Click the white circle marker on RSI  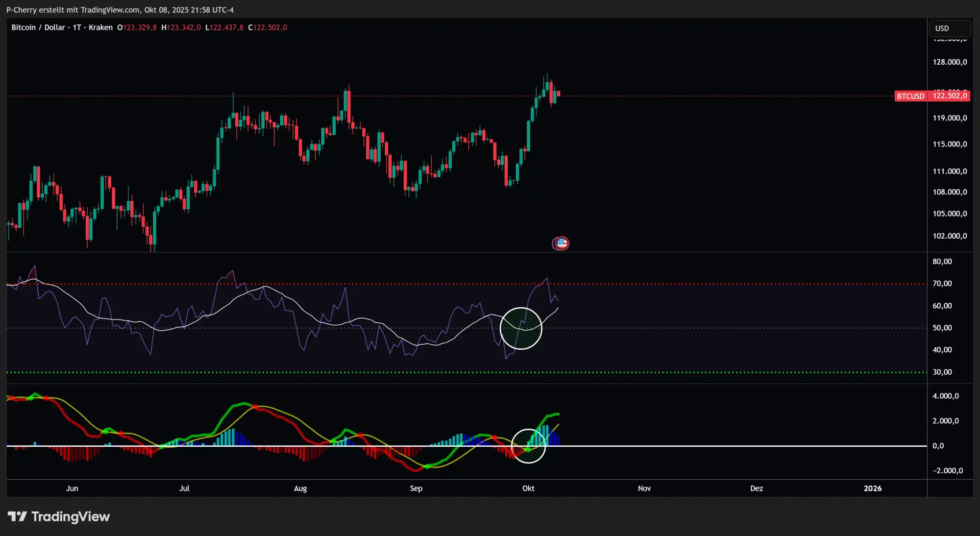[521, 328]
